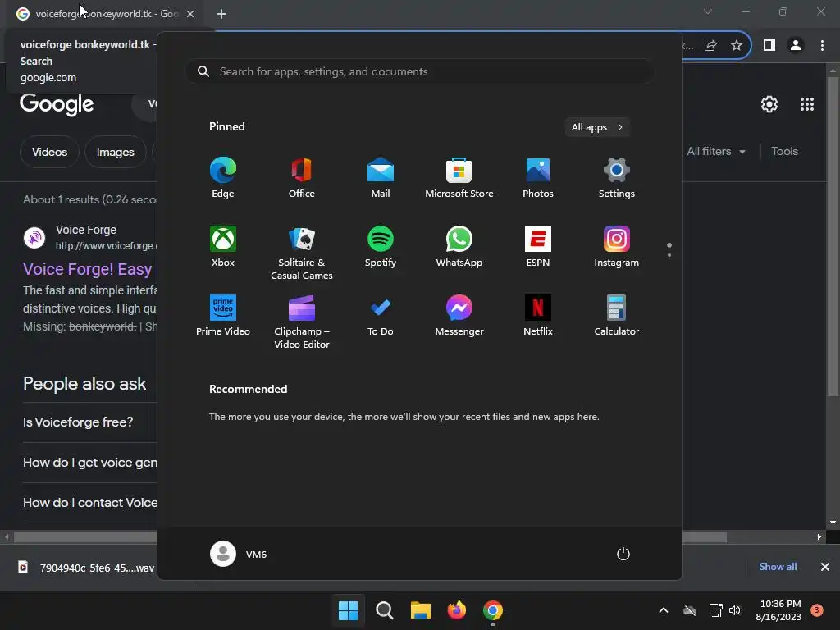The width and height of the screenshot is (840, 630).
Task: Close the voiceforge Google search tab
Action: click(x=190, y=14)
